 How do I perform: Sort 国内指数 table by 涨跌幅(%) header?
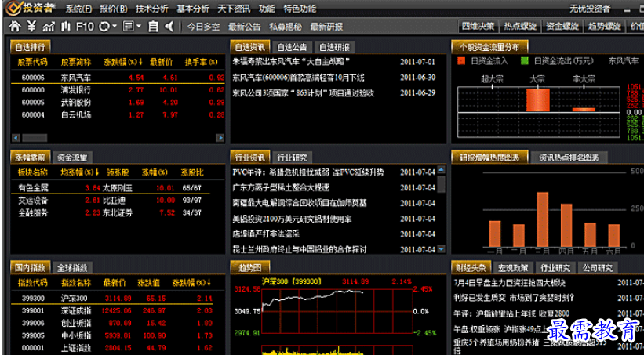(x=192, y=283)
